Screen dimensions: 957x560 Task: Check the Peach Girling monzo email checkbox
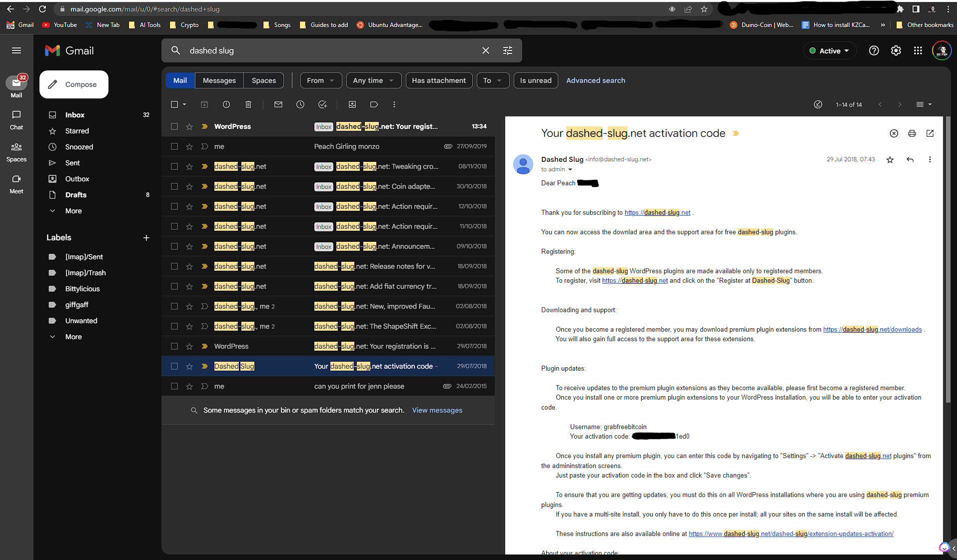(x=174, y=146)
